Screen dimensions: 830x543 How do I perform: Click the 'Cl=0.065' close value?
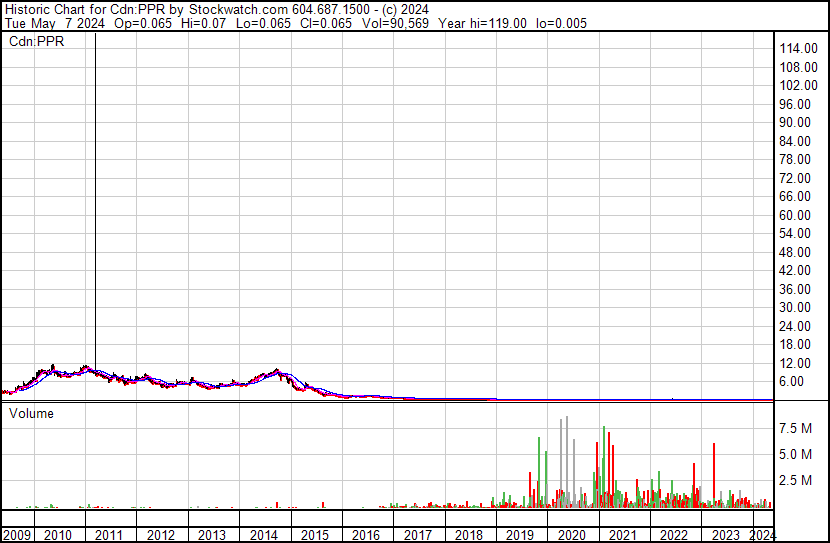point(326,23)
